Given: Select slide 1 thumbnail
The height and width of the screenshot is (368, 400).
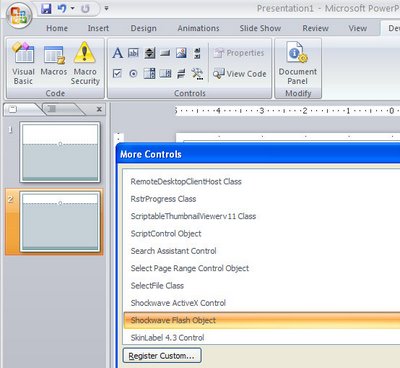Looking at the screenshot, I should coord(60,152).
